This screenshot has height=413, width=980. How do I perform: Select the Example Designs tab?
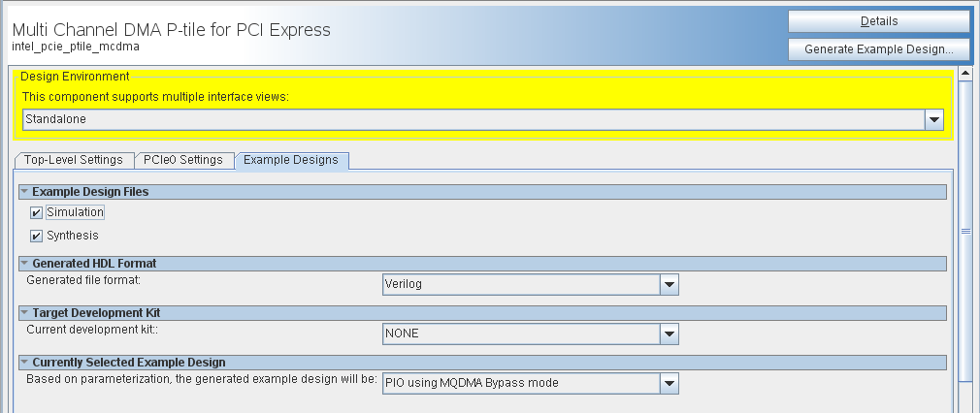point(291,160)
